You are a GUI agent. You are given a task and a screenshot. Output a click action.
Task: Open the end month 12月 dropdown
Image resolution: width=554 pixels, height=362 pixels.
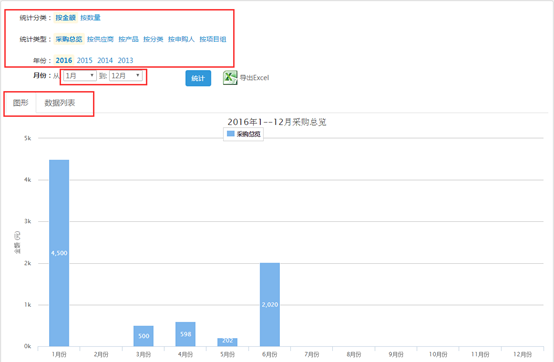126,76
